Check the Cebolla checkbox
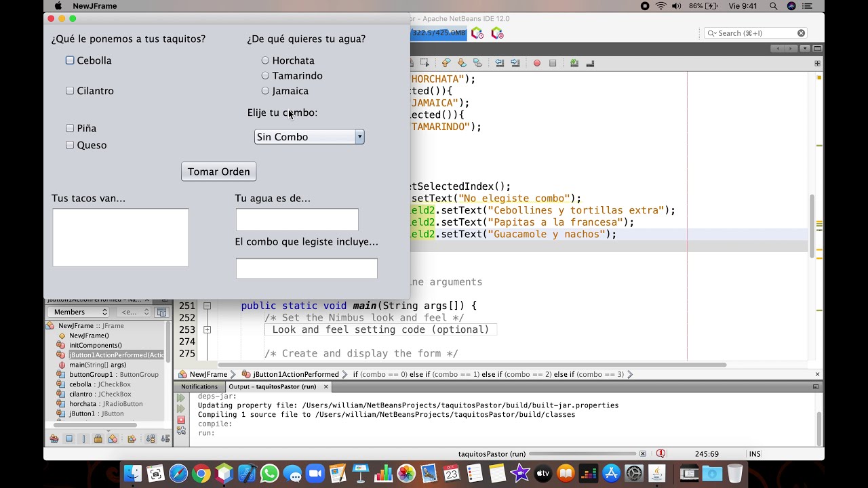This screenshot has width=868, height=488. point(70,60)
